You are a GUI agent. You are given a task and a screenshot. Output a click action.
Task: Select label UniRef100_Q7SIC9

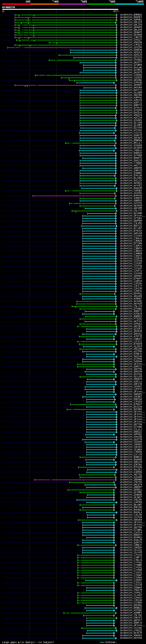point(131,58)
